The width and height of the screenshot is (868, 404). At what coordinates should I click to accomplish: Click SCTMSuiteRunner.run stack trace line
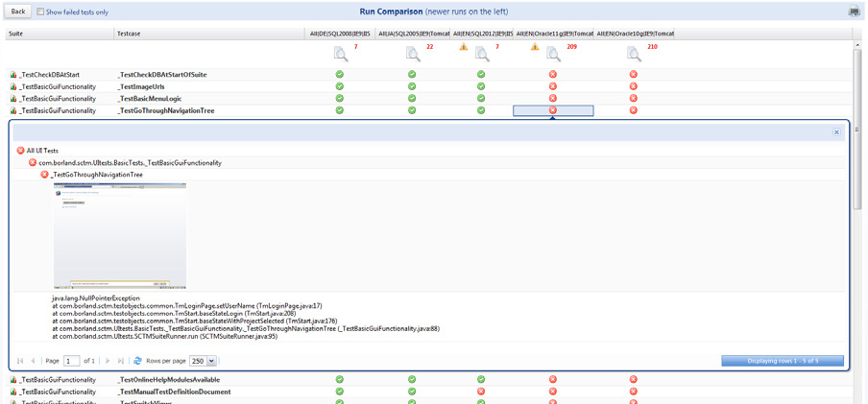coord(164,336)
